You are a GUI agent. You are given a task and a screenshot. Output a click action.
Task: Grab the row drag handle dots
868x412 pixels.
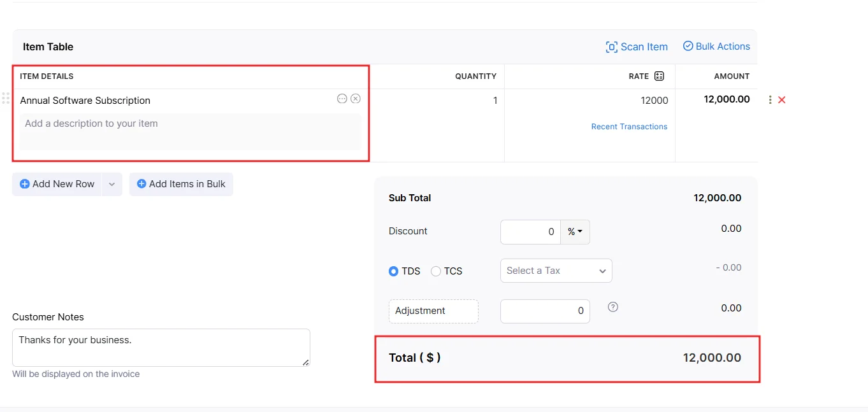coord(6,98)
